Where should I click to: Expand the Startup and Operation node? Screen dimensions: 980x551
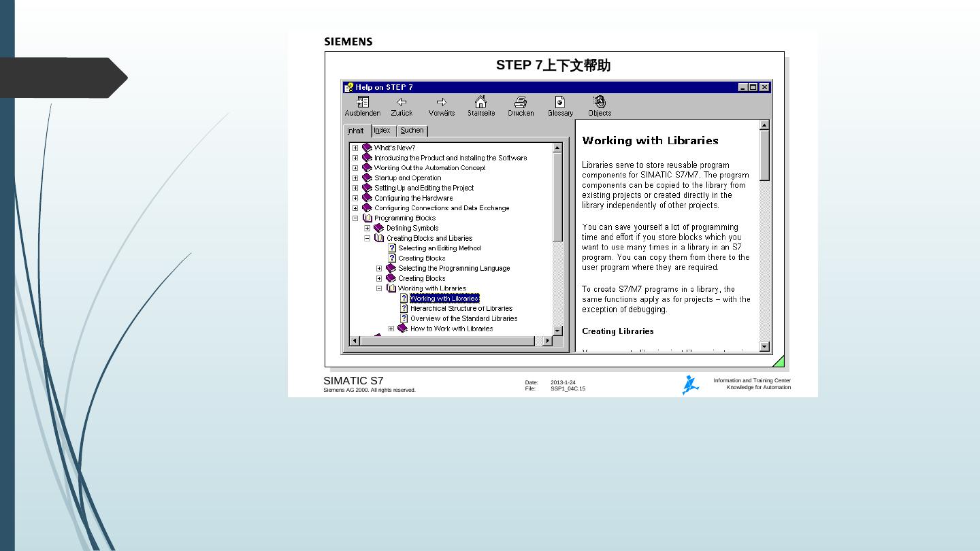[x=355, y=178]
